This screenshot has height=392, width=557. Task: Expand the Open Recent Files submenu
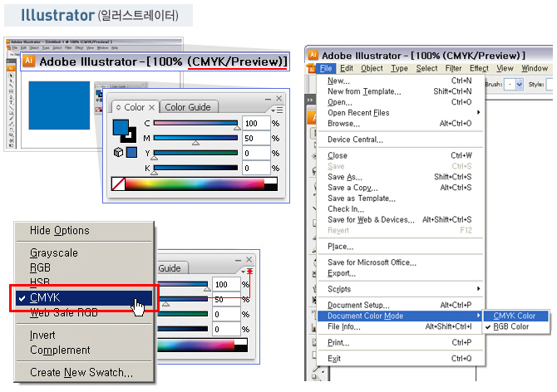400,113
